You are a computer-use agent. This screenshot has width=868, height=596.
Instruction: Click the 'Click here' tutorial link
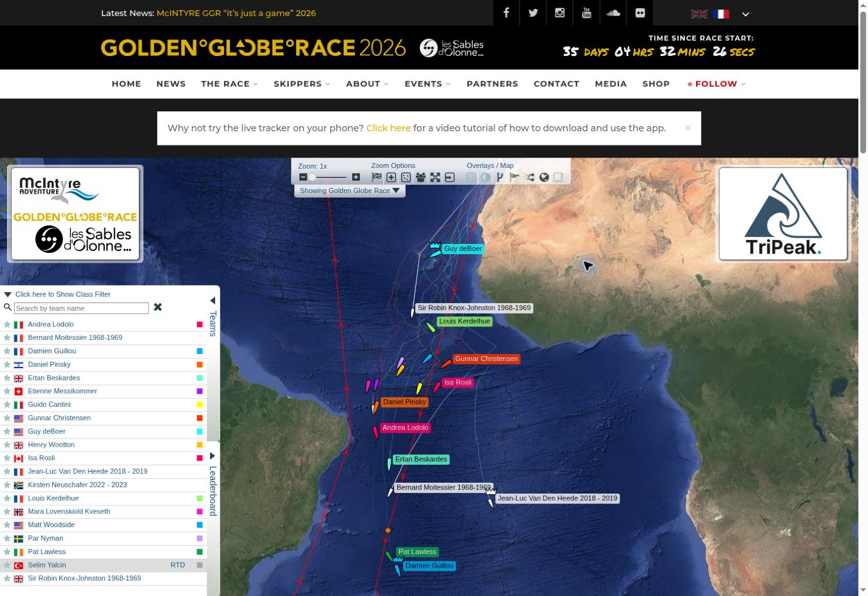click(388, 128)
